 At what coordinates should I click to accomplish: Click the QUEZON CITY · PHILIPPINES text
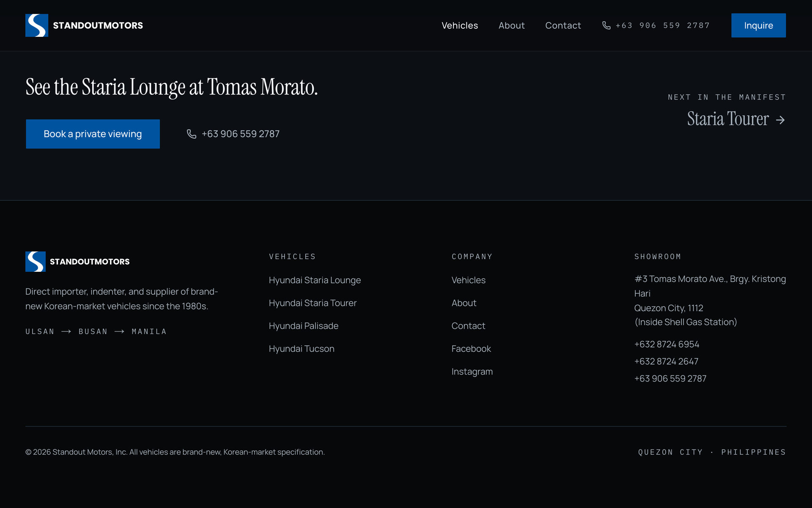tap(712, 452)
